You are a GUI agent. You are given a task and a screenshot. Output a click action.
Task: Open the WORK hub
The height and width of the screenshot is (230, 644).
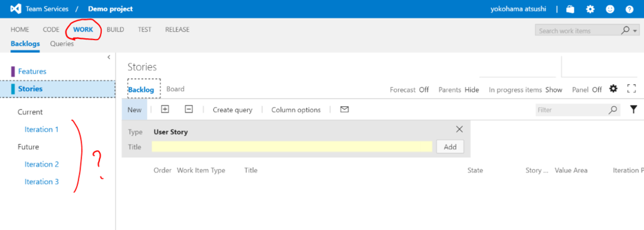(x=83, y=30)
